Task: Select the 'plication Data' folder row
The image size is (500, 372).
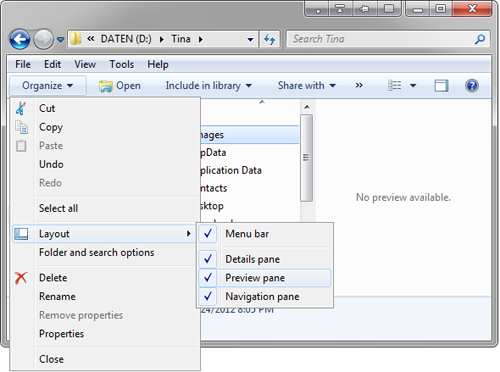Action: point(250,170)
